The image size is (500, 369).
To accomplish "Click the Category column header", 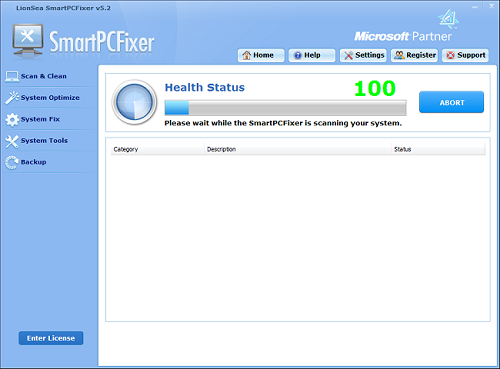I will (157, 149).
